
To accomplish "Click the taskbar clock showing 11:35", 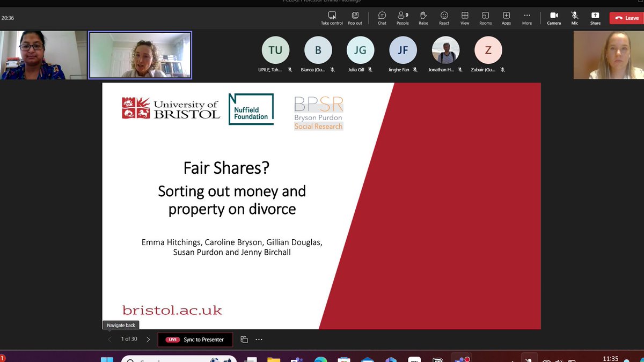I will pos(611,358).
